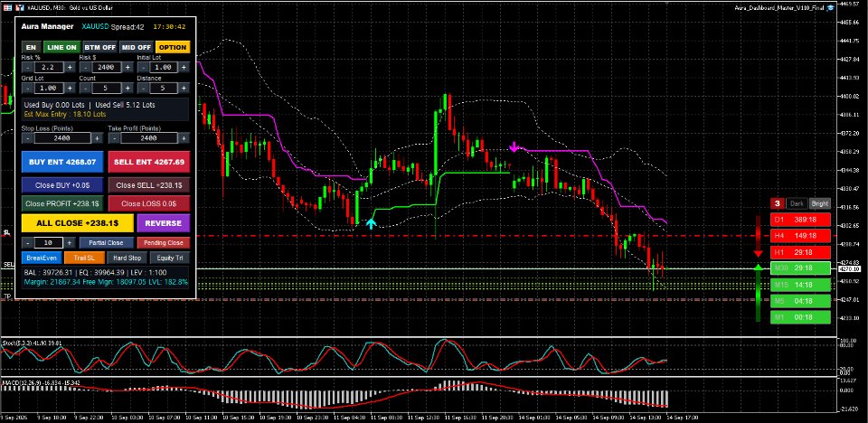Decrease Risk % value
Viewport: 868px width, 423px height.
(x=27, y=67)
